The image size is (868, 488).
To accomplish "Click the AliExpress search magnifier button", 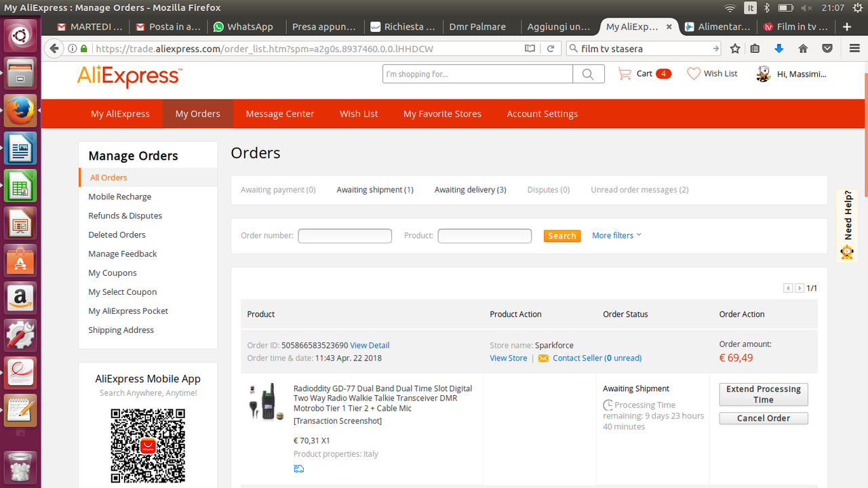I will coord(589,74).
